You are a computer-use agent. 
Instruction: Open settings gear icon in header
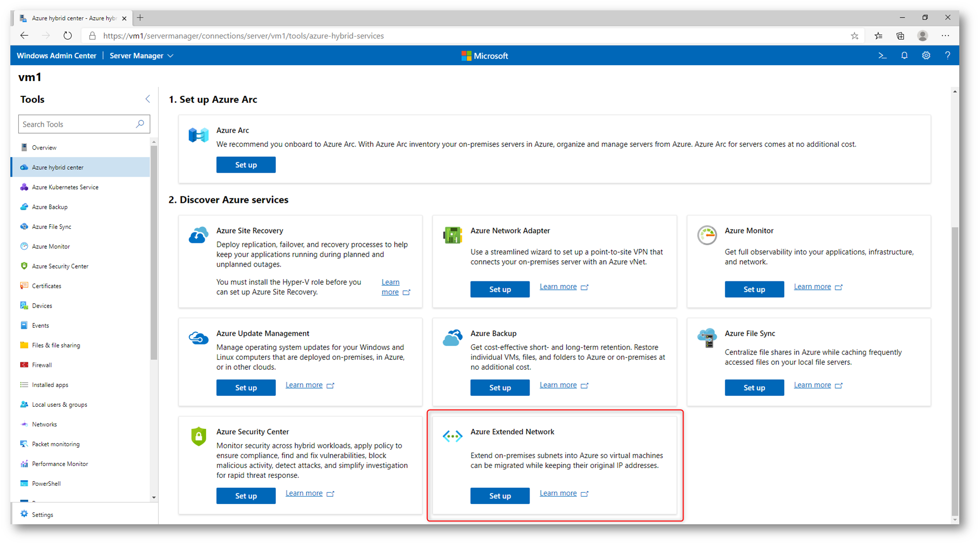click(926, 56)
